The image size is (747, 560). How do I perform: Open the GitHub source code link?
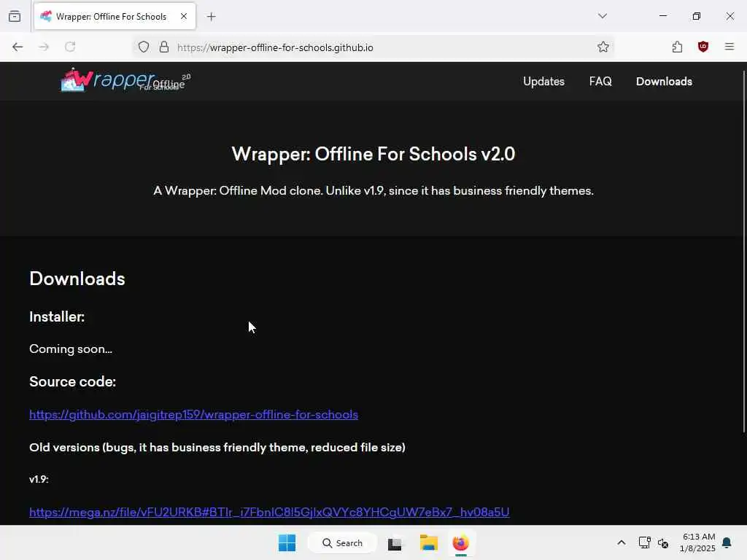pos(193,414)
